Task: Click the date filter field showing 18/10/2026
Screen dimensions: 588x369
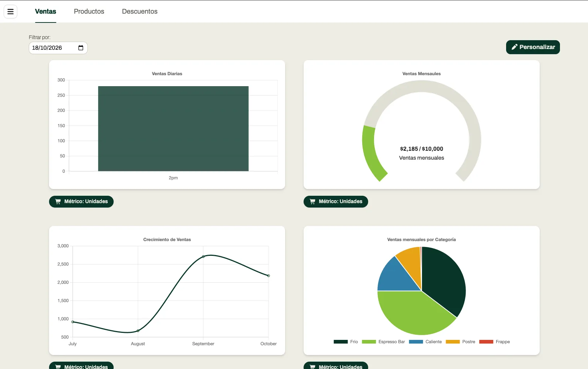Action: [58, 48]
